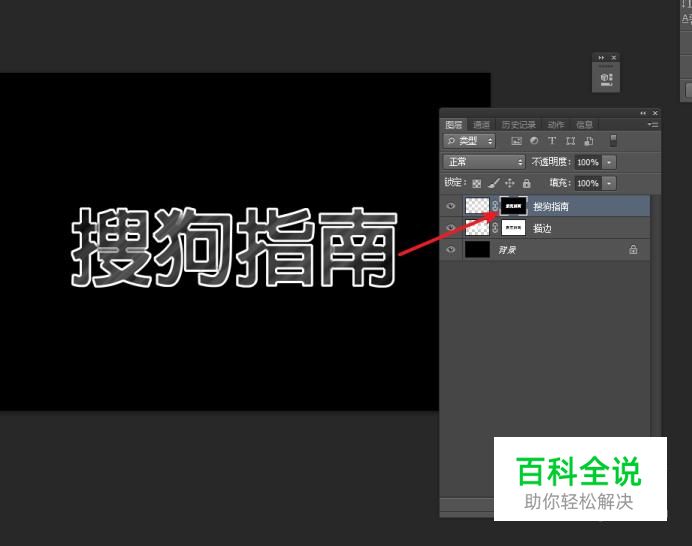692x546 pixels.
Task: Click the 背景 layer lock icon
Action: [x=633, y=249]
